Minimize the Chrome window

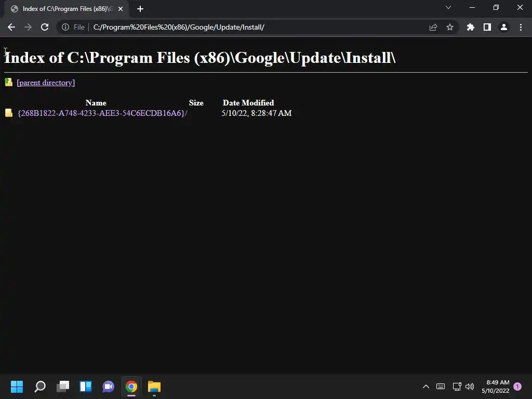tap(472, 7)
